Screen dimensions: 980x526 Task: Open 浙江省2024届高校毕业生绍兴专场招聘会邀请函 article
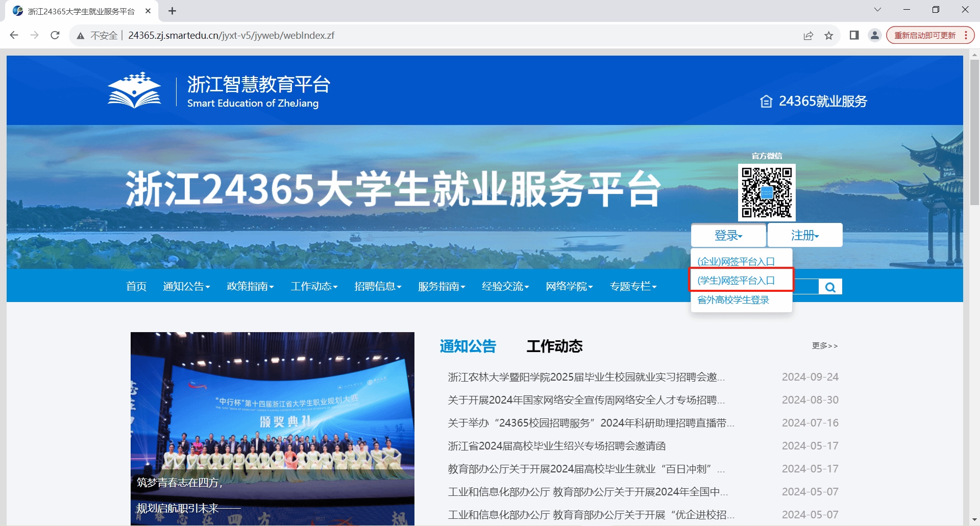click(556, 446)
